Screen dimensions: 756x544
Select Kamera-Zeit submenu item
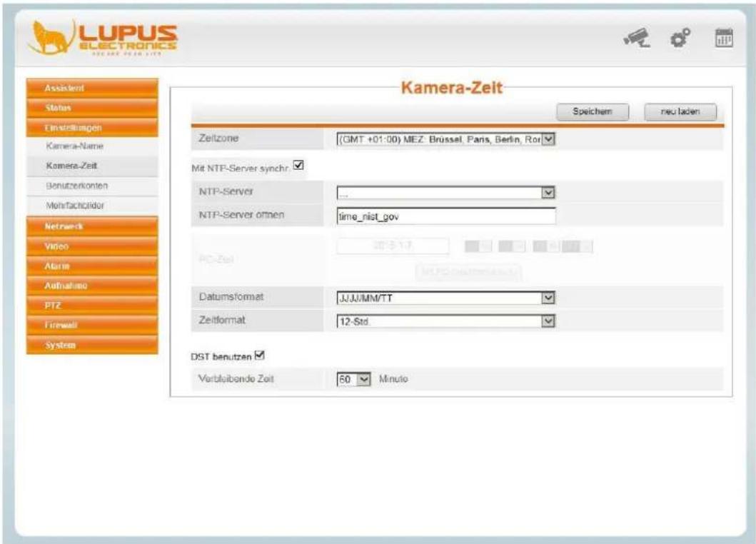pyautogui.click(x=92, y=166)
